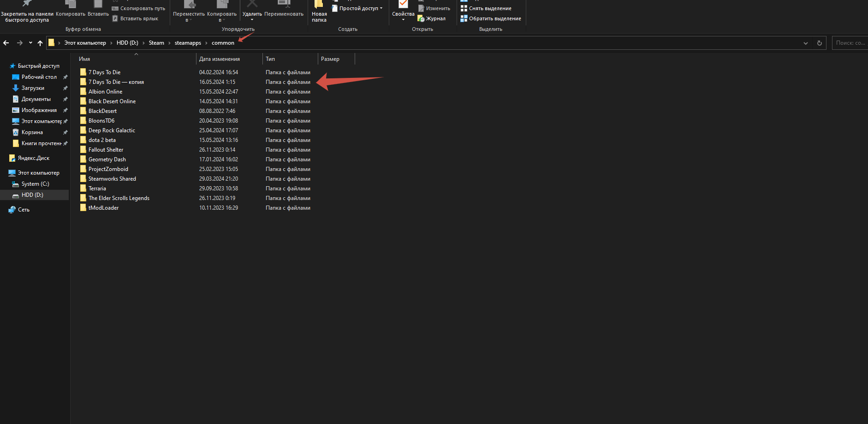Expand the chevron after Этот компьютер in breadcrumb
The width and height of the screenshot is (868, 424).
(111, 43)
